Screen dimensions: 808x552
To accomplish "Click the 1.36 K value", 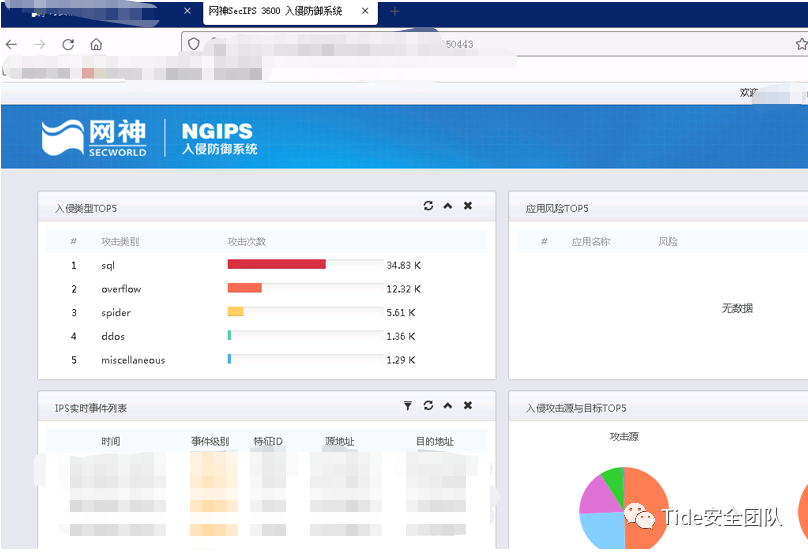I will [x=401, y=337].
